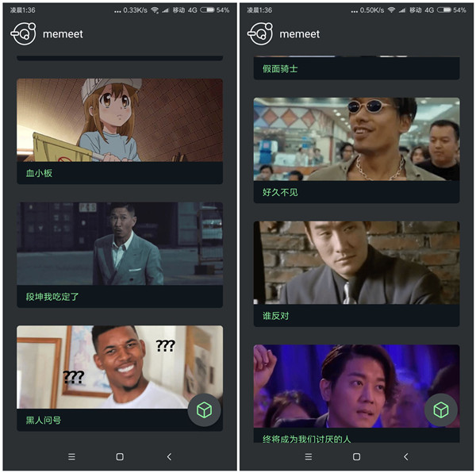Image resolution: width=476 pixels, height=473 pixels.
Task: Select the 谁反对 meme image
Action: (x=356, y=263)
